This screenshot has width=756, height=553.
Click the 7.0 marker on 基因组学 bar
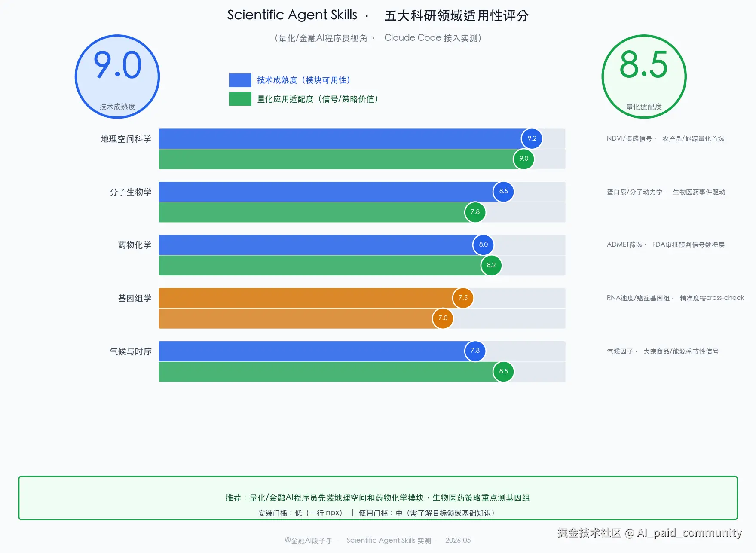[x=443, y=318]
